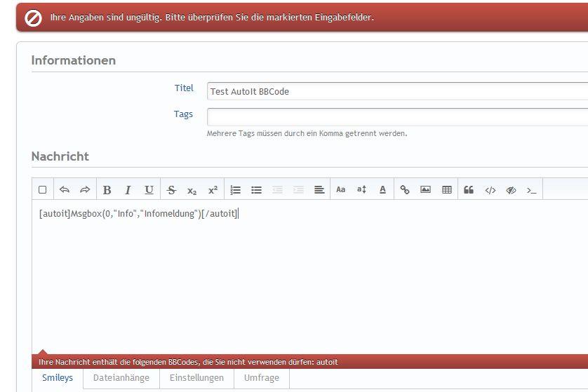Apply bold formatting
The width and height of the screenshot is (588, 392).
tap(107, 189)
